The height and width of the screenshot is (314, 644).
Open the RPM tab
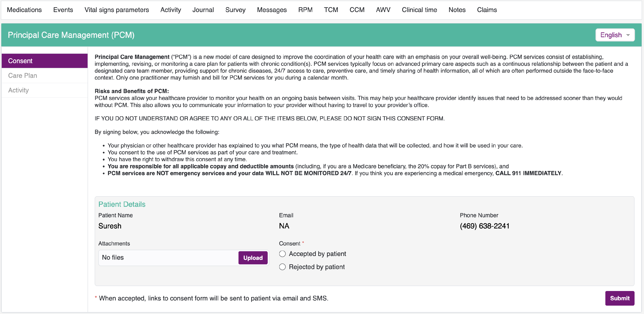[305, 10]
